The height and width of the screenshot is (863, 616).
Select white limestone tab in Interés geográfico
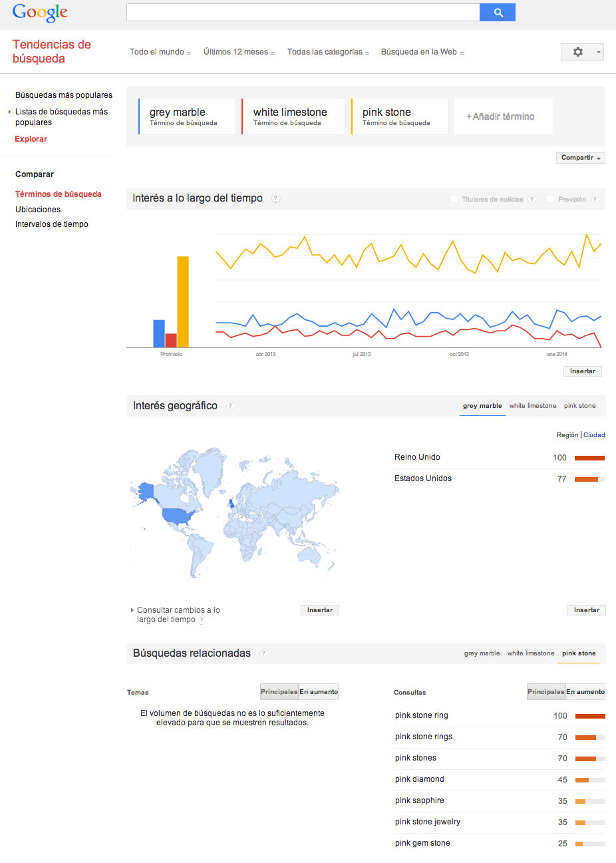tap(532, 406)
